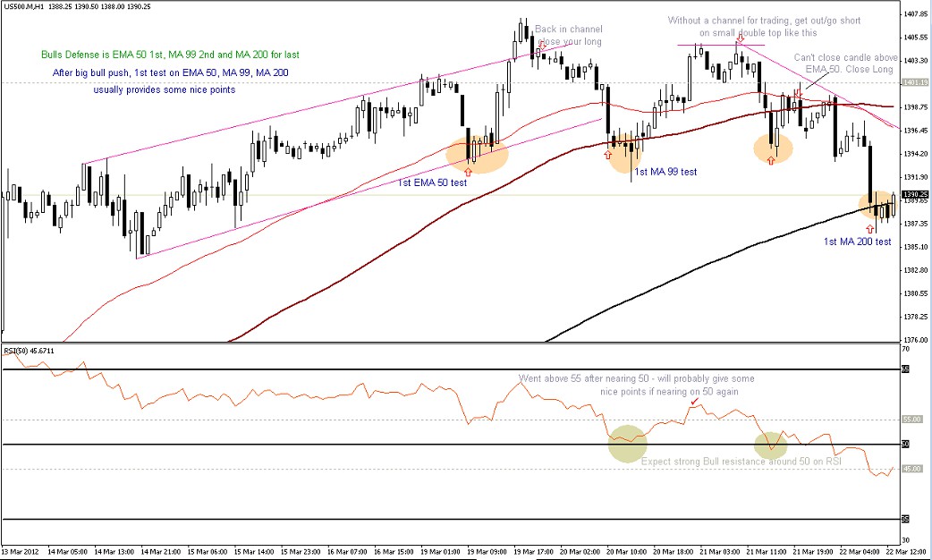Click the 'Can't close candle above' annotation
Screen dimensions: 932x560
point(846,57)
